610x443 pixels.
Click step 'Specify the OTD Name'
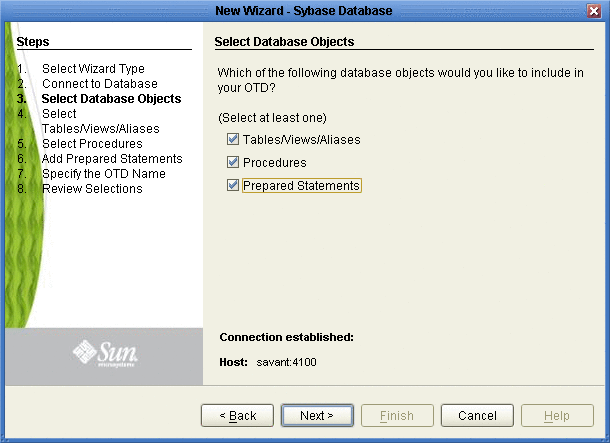click(x=103, y=173)
